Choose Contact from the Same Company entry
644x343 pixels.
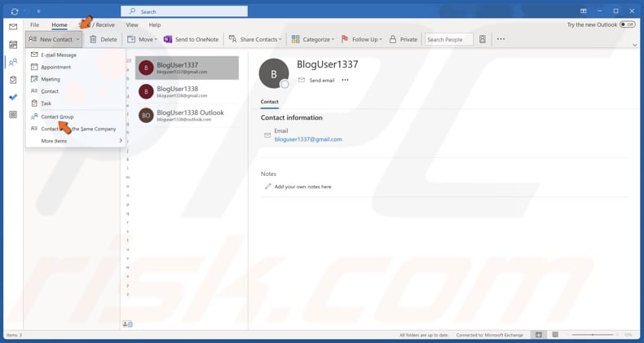point(76,129)
